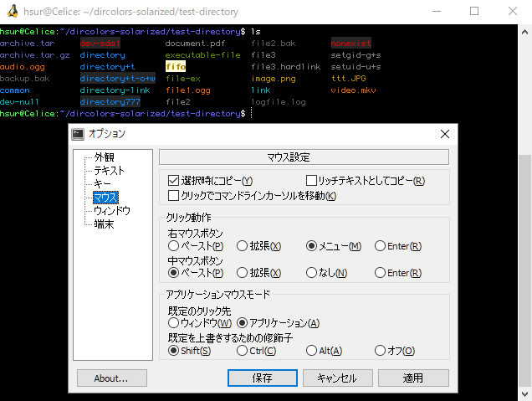
Task: Choose 拡張 for right mouse button
Action: 243,246
